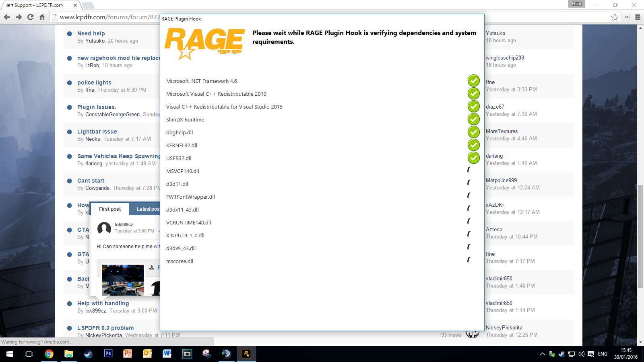Click the green check for .NET Framework 4.6
644x362 pixels.
coord(473,80)
